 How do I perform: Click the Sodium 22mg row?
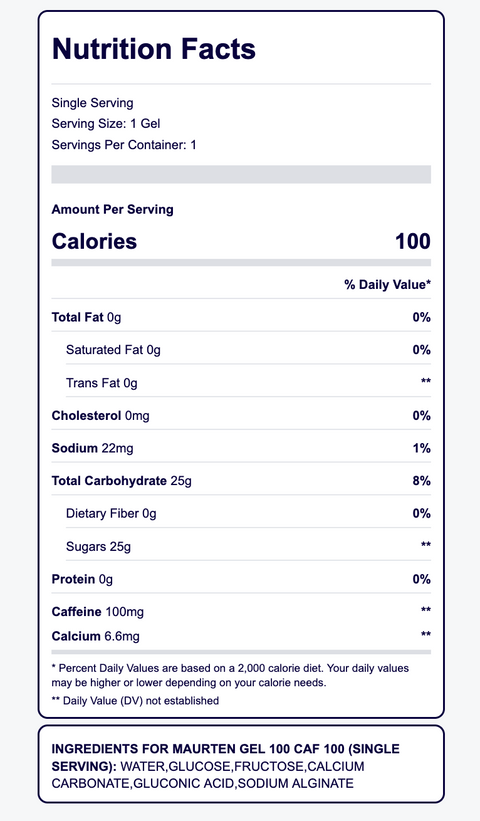pos(241,448)
